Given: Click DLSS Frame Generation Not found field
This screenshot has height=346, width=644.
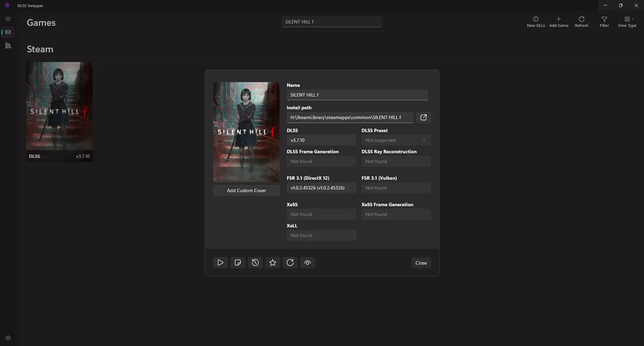Looking at the screenshot, I should click(321, 161).
